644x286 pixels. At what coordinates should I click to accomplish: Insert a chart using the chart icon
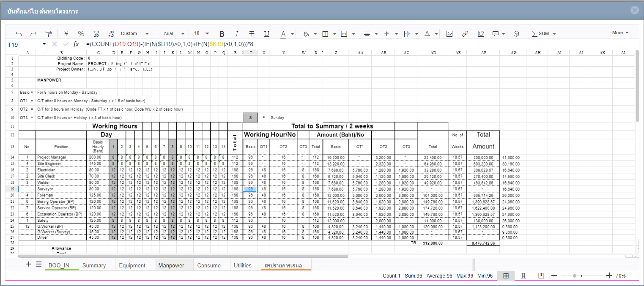tap(481, 34)
